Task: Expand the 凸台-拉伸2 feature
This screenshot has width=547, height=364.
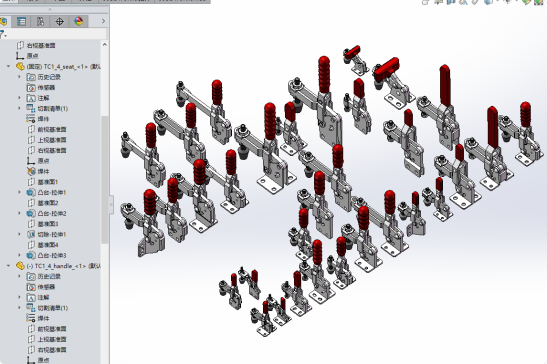Action: 20,213
